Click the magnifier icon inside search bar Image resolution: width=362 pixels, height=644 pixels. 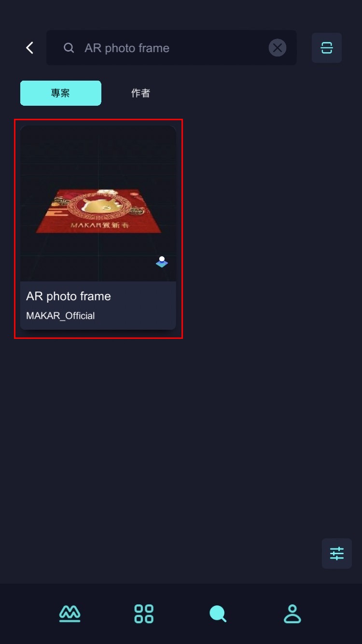click(69, 48)
